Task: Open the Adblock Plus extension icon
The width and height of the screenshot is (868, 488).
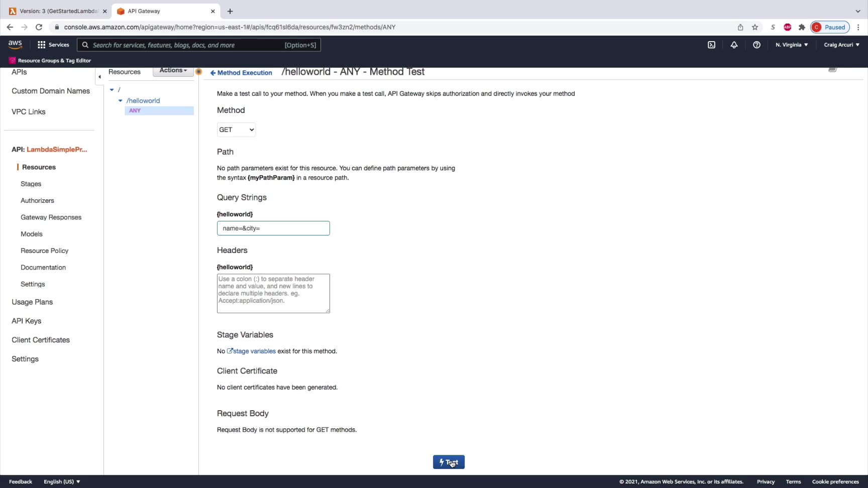Action: (x=788, y=27)
